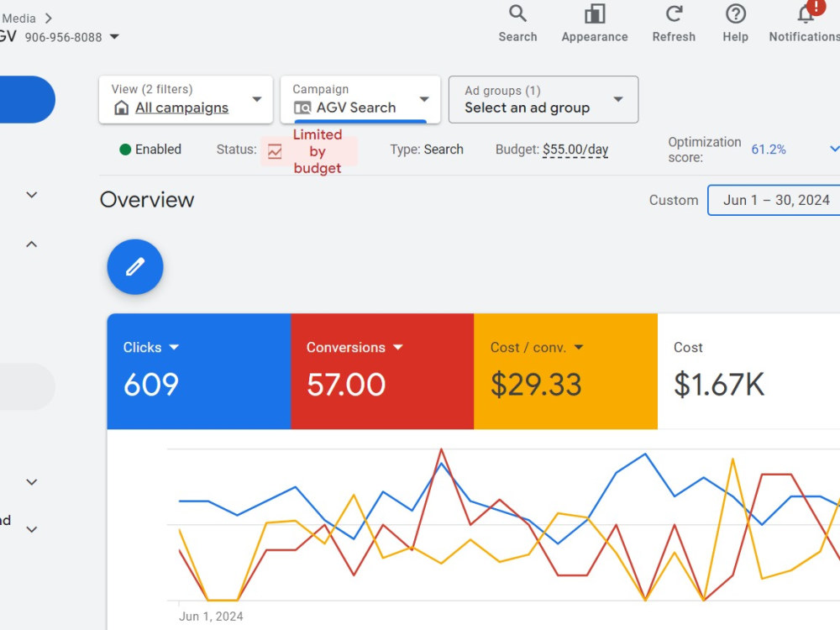Click the $29.33 cost per conversion value
The height and width of the screenshot is (630, 840).
pyautogui.click(x=536, y=385)
